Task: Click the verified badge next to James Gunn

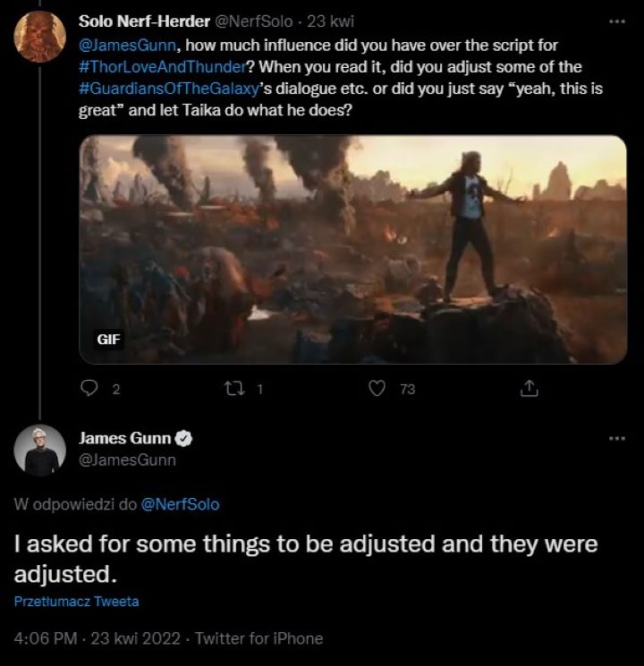Action: coord(184,439)
